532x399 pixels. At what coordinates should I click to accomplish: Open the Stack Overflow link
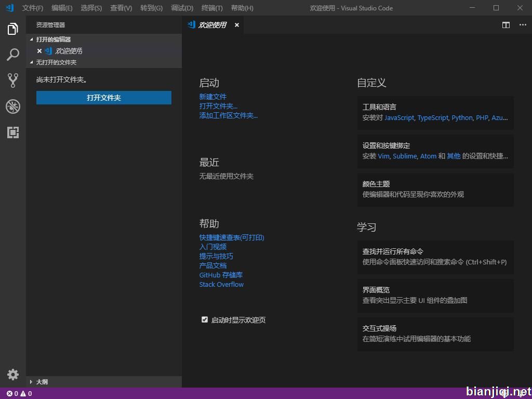point(221,284)
